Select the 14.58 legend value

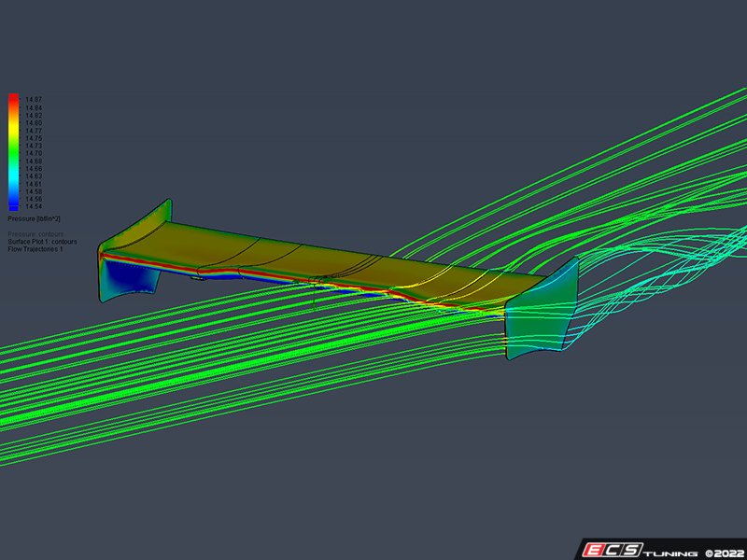click(35, 191)
